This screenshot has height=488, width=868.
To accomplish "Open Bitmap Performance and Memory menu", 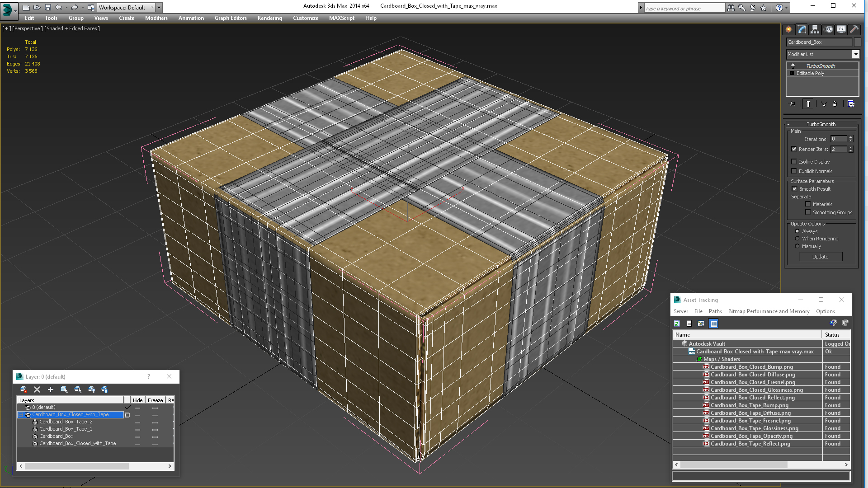I will [769, 311].
